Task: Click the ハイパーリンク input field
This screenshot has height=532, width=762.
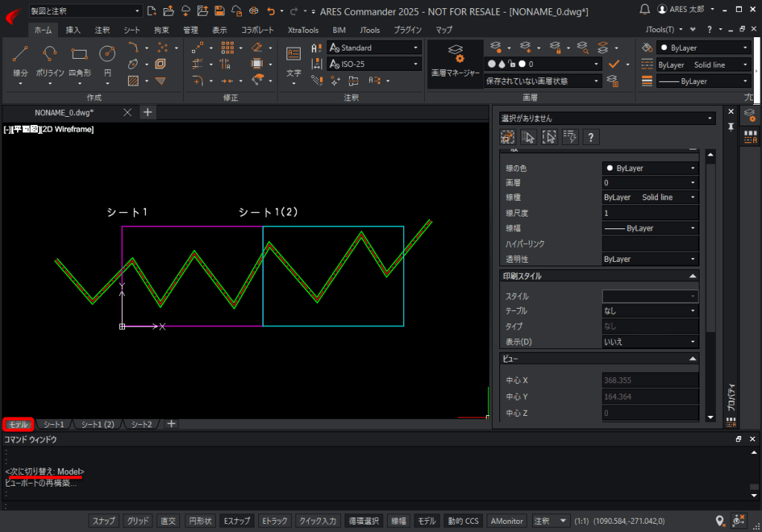Action: [650, 244]
